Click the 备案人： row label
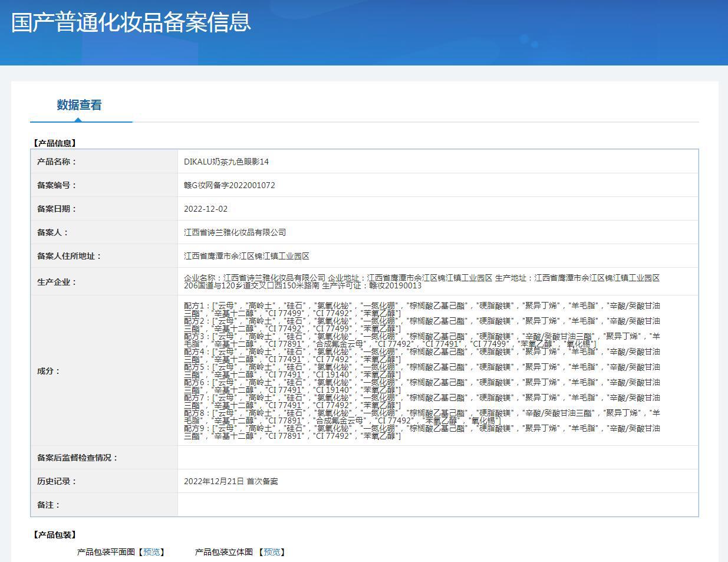 [52, 232]
